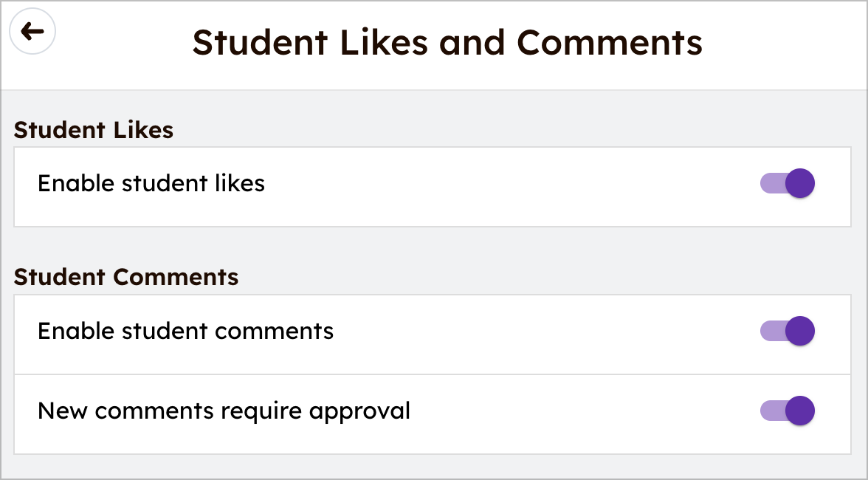Viewport: 868px width, 480px height.
Task: Click light purple track of student comments toggle
Action: click(x=771, y=331)
